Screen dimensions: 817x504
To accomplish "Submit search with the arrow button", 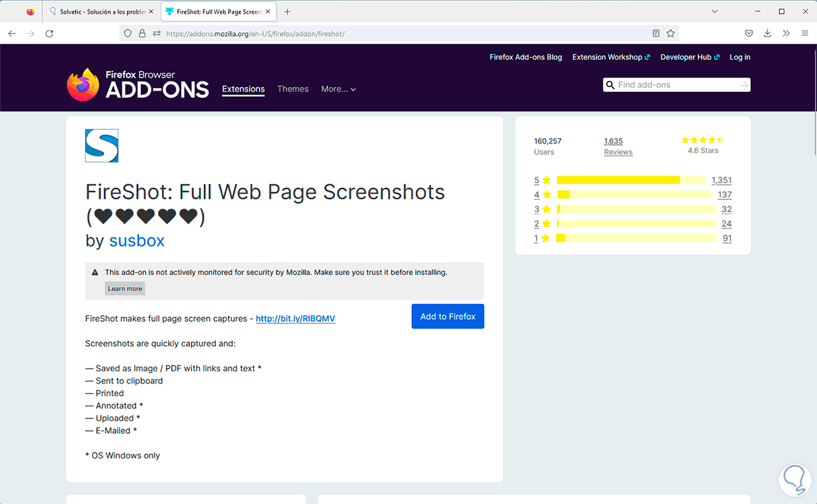I will coord(743,85).
